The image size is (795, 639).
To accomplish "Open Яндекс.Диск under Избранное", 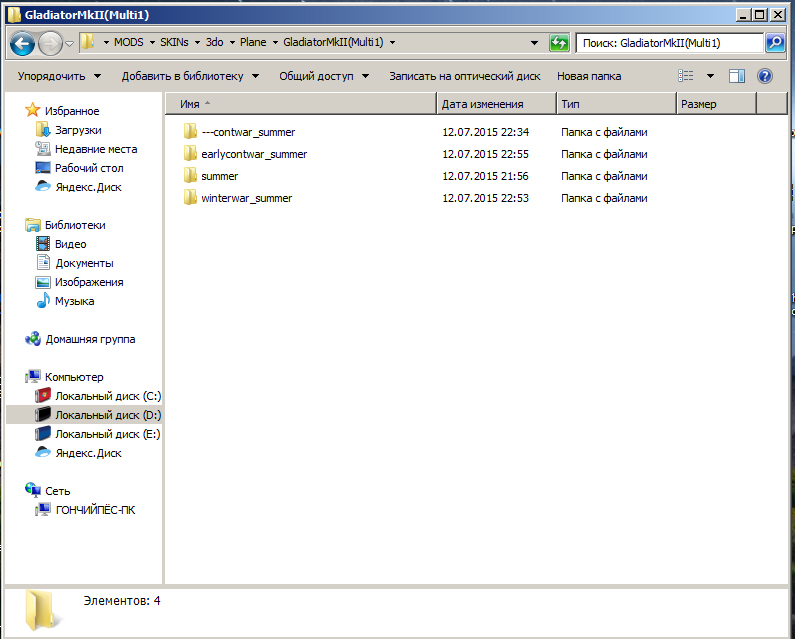I will (88, 187).
